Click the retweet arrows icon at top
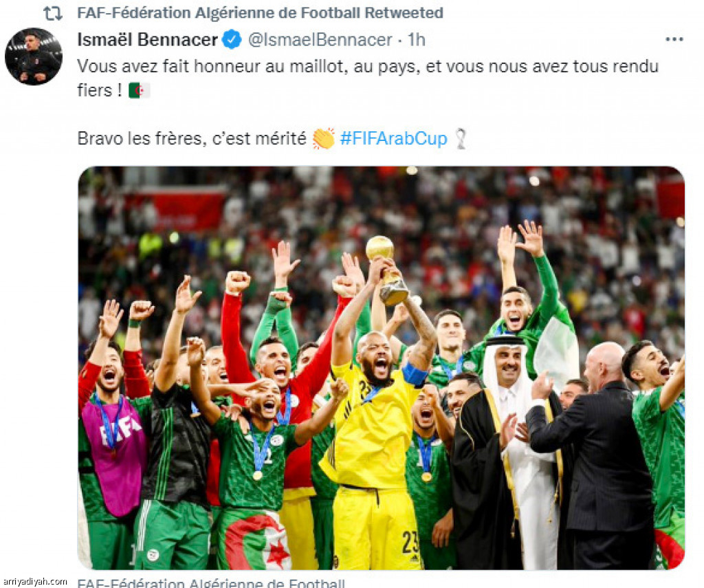The width and height of the screenshot is (704, 588). [x=52, y=14]
